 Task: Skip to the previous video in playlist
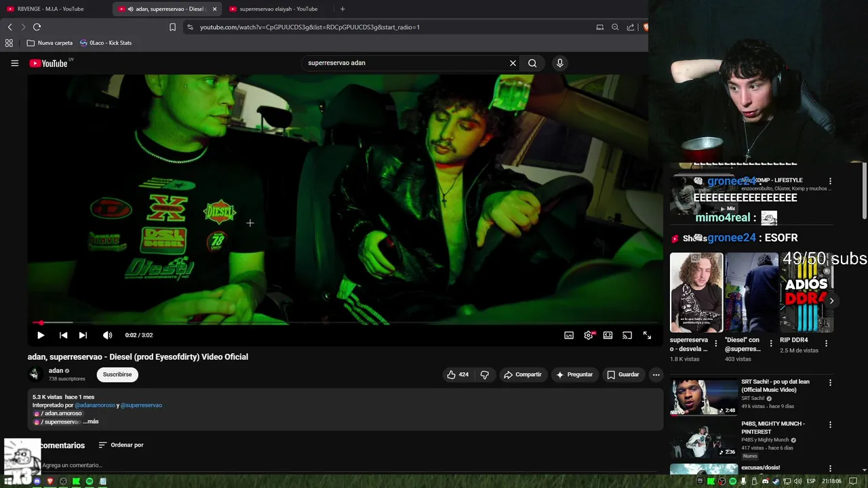pos(63,335)
